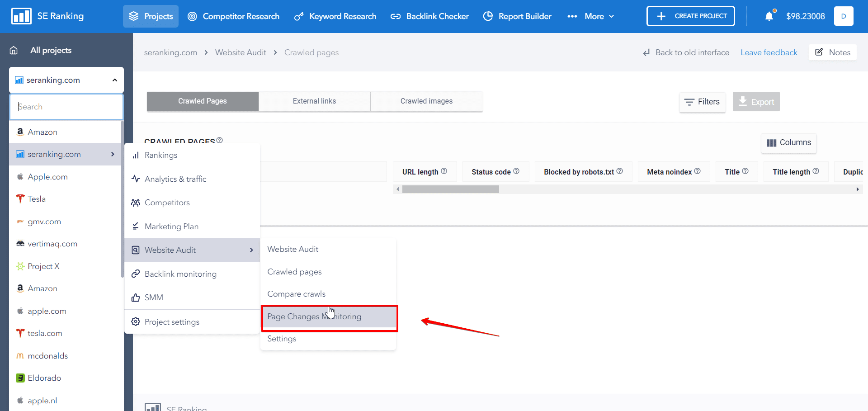The image size is (868, 411).
Task: Click the left scroll arrow of table
Action: (x=397, y=189)
